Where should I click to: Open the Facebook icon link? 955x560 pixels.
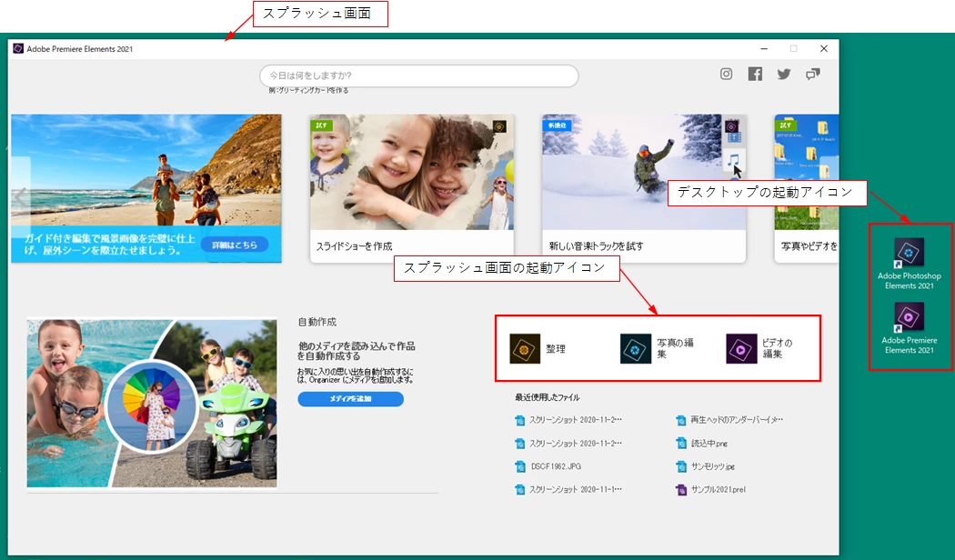click(x=755, y=75)
